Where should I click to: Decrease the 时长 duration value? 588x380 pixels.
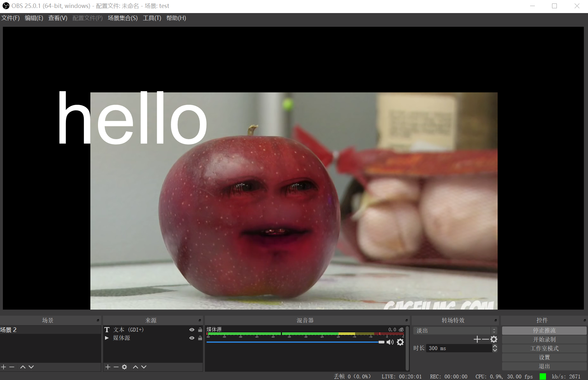coord(495,350)
